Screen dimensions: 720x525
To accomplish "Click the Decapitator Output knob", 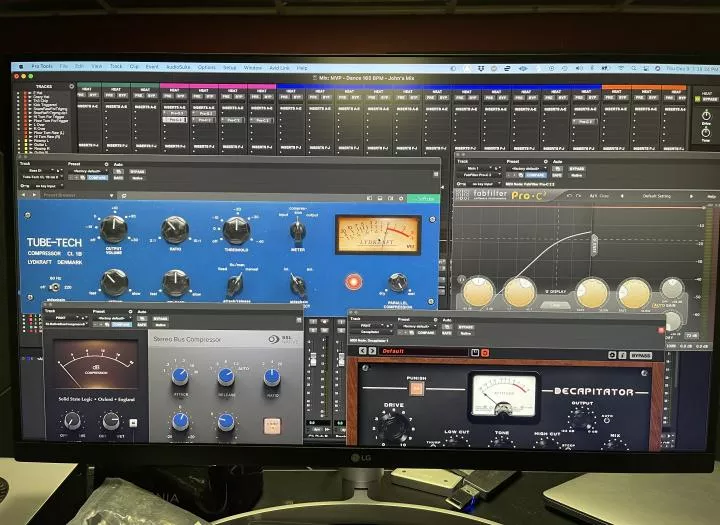I will click(582, 419).
